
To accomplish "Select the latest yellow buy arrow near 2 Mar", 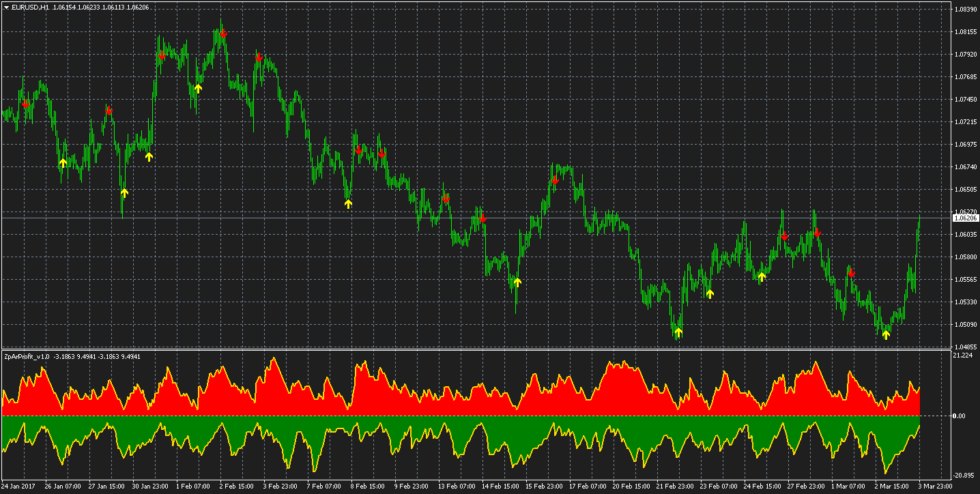I will click(x=886, y=335).
